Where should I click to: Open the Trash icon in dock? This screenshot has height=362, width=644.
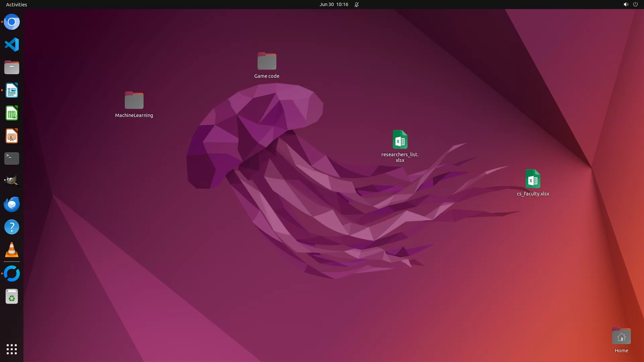12,297
